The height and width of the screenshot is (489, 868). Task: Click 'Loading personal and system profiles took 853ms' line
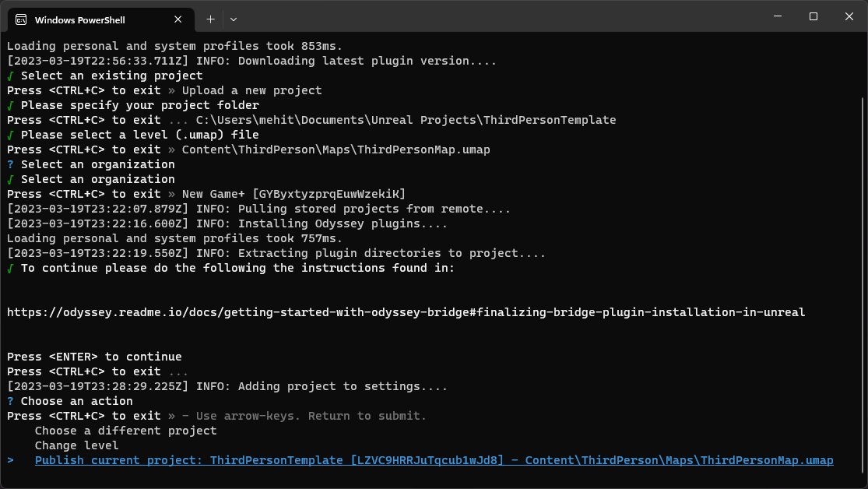tap(175, 47)
